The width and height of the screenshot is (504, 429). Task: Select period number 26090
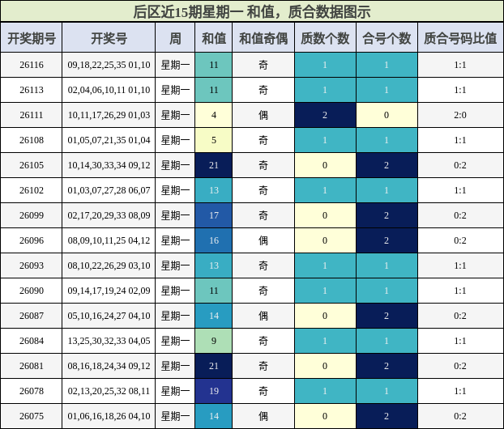(32, 291)
